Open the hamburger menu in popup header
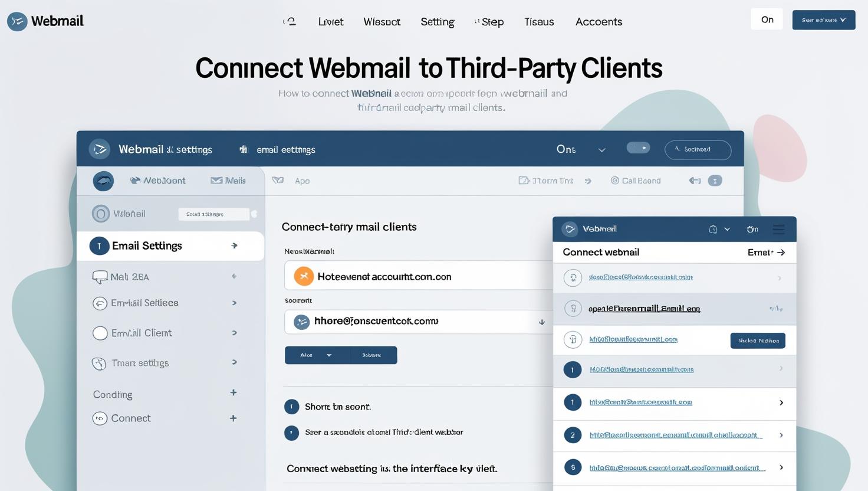Screen dimensions: 868x491 [778, 229]
